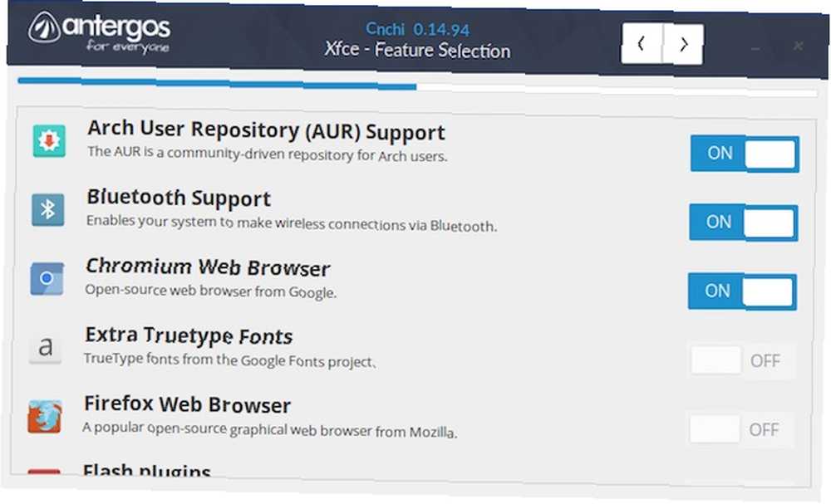Image resolution: width=831 pixels, height=504 pixels.
Task: Select the Bluetooth Support row title
Action: coord(179,198)
